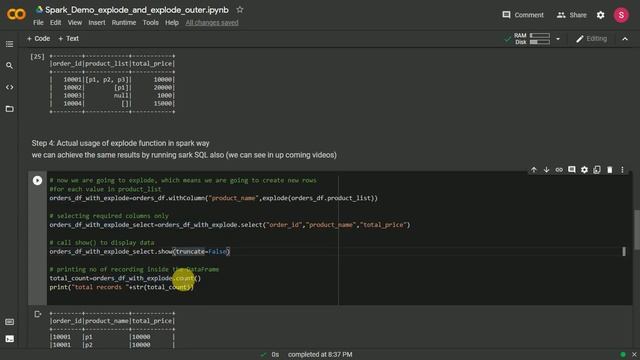This screenshot has width=640, height=360.
Task: Add a new Code cell
Action: click(x=38, y=38)
